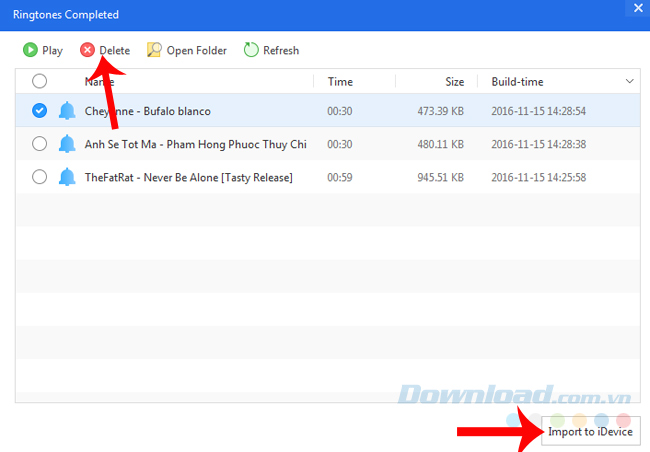Sort list by Time column header
The image size is (650, 452).
coord(340,81)
